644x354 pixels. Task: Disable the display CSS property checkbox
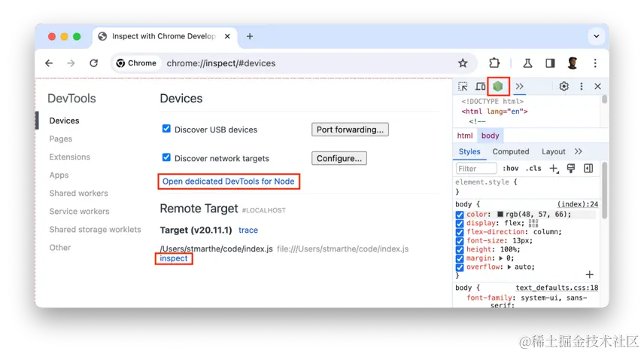[x=460, y=223]
